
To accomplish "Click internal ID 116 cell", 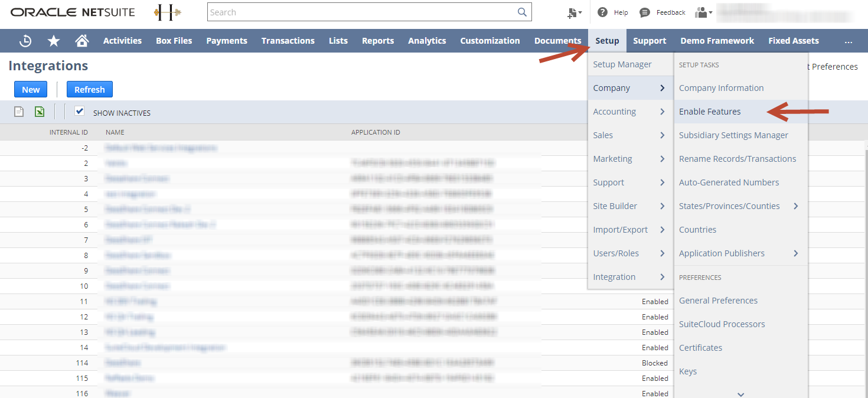I will (x=81, y=393).
